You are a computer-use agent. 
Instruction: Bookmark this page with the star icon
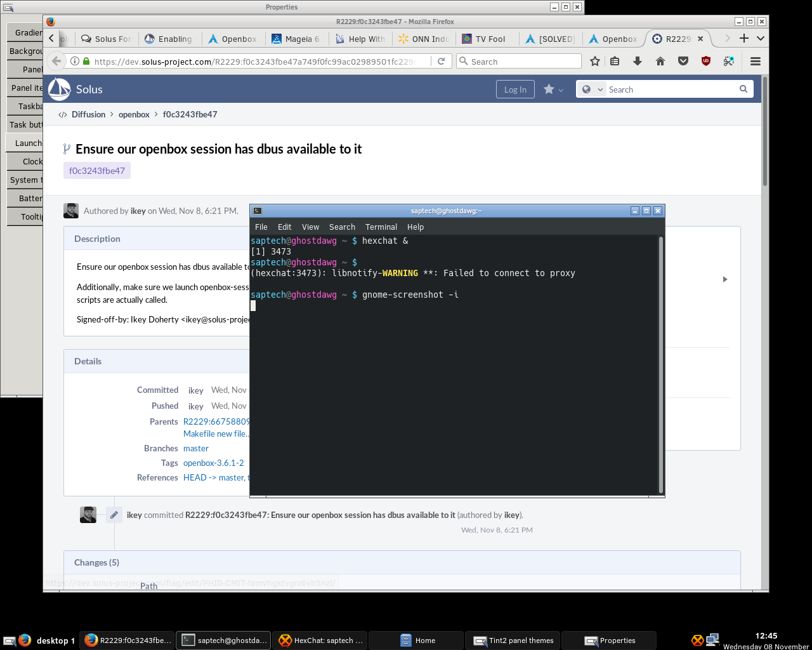[x=594, y=61]
